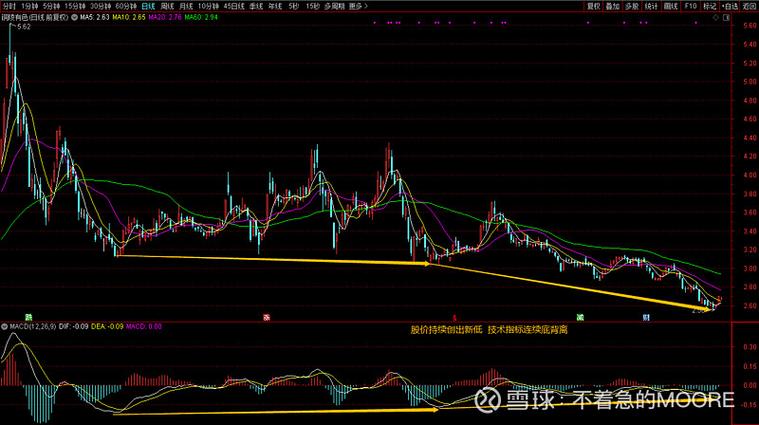Viewport: 759px width, 425px height.
Task: Switch to the 分时 intraday view
Action: 10,5
